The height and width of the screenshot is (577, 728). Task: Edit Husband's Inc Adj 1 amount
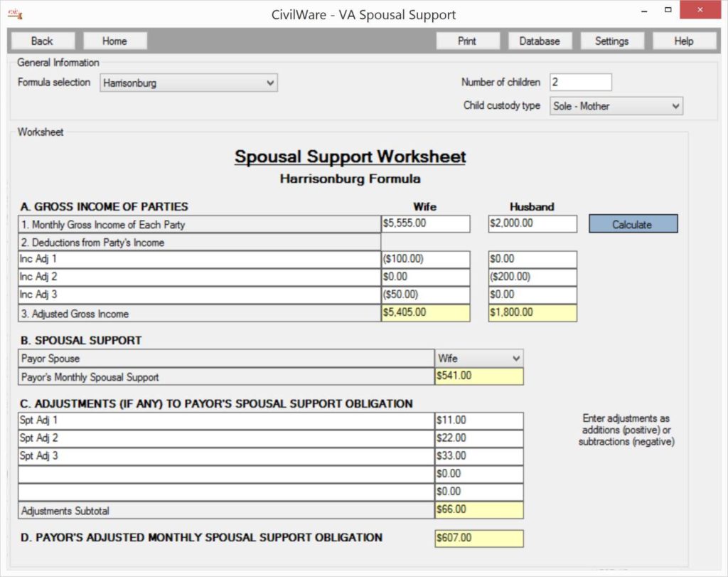[x=532, y=259]
